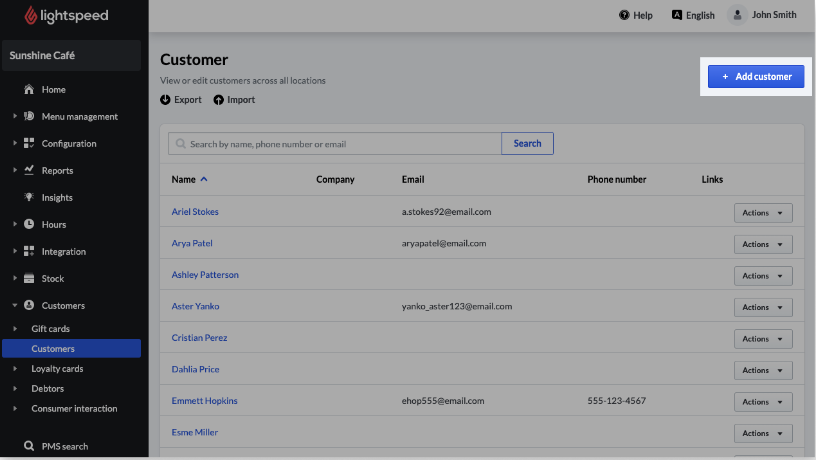
Task: Switch language using English selector
Action: 693,15
